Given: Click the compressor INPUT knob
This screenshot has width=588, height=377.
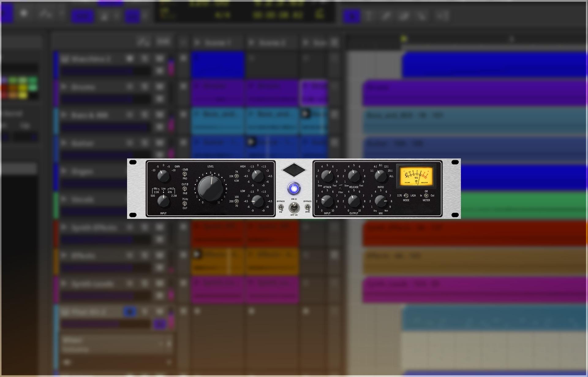Looking at the screenshot, I should click(327, 201).
